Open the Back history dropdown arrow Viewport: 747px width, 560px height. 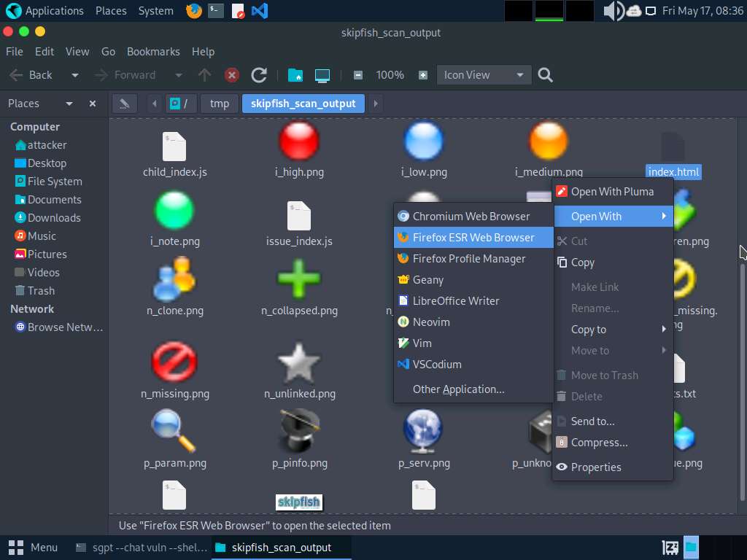pos(74,75)
